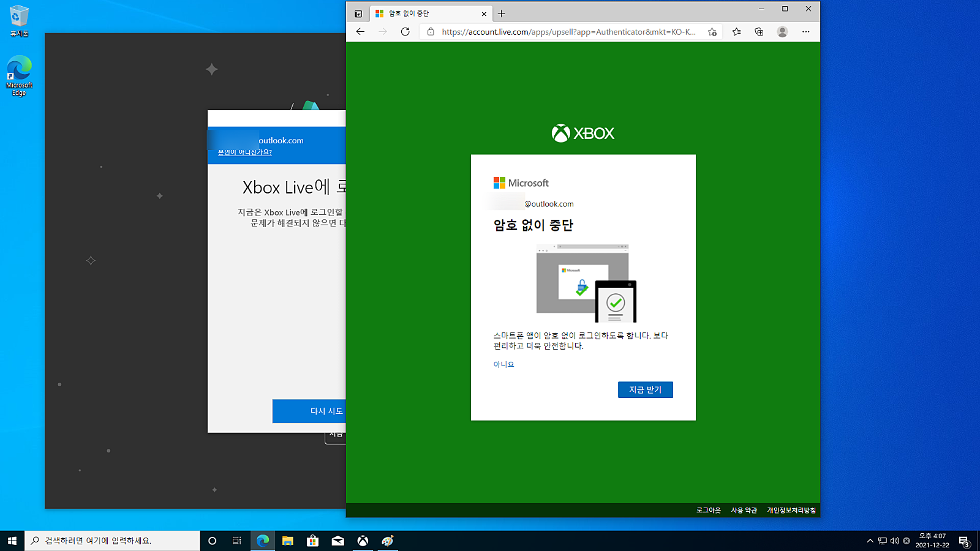
Task: Click the @outlook.com account text
Action: point(549,204)
